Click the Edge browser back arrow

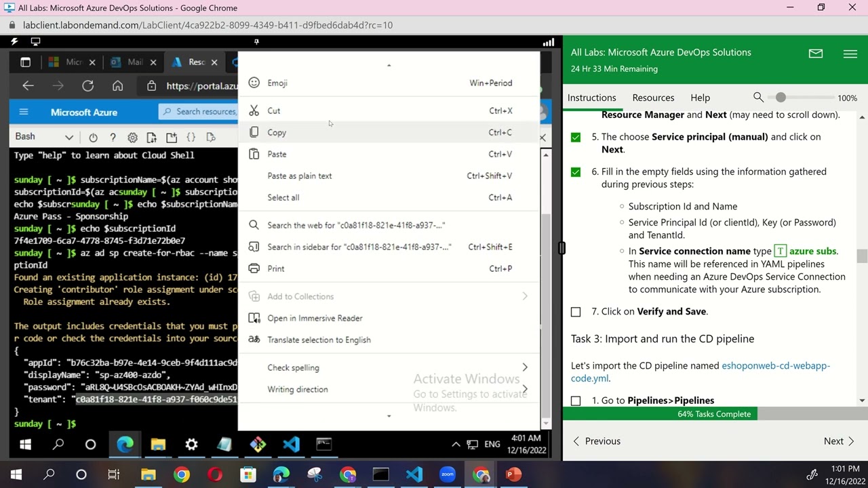pyautogui.click(x=28, y=85)
